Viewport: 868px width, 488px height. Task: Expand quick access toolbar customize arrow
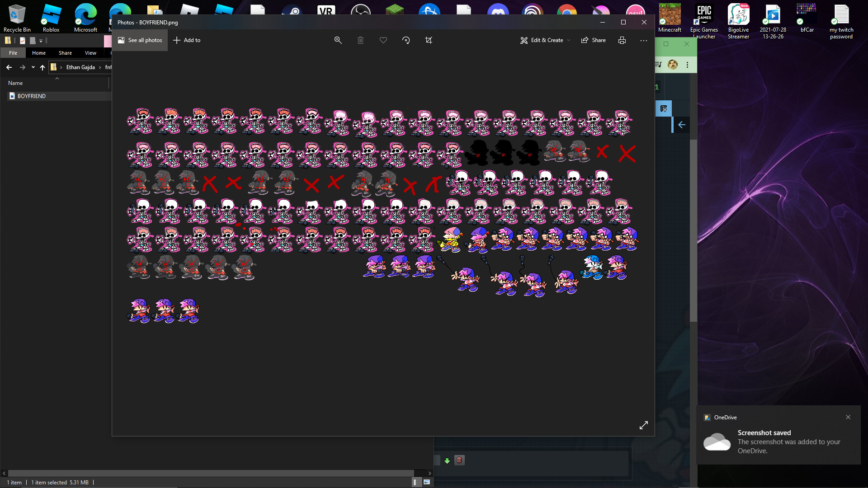point(41,41)
